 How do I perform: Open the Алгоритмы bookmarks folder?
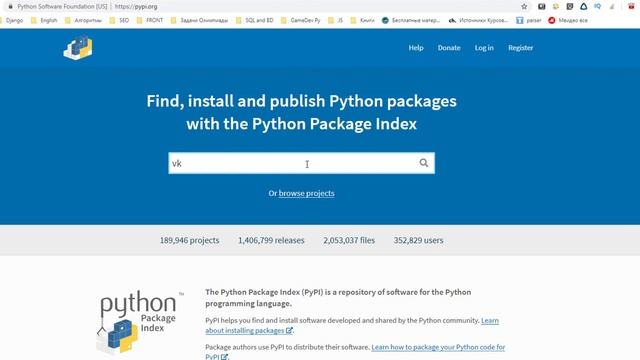click(83, 20)
